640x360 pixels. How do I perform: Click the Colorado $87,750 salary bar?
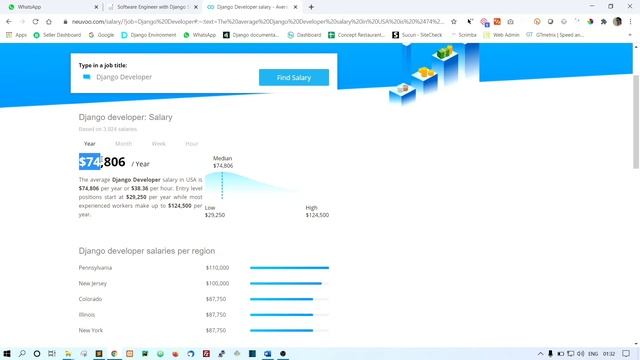coord(282,299)
